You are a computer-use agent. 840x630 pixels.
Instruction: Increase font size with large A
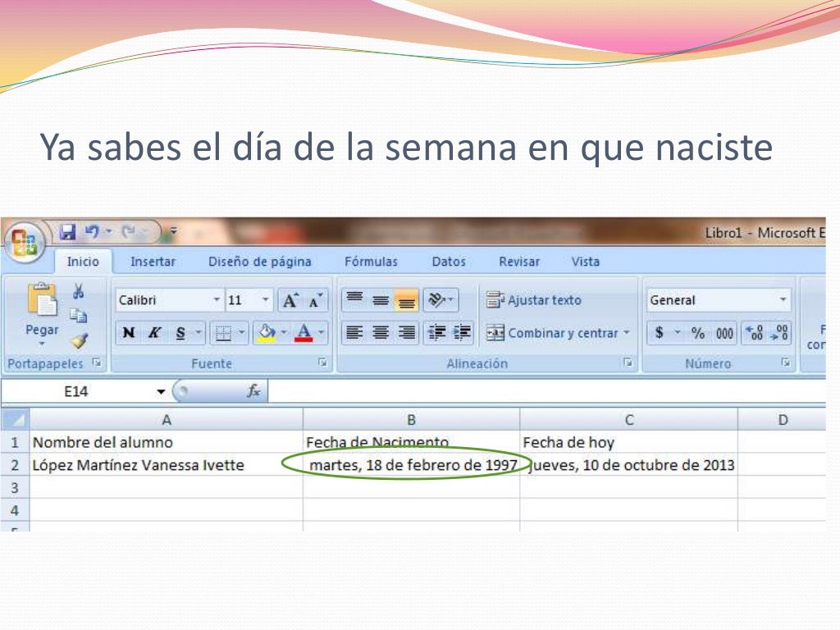291,300
